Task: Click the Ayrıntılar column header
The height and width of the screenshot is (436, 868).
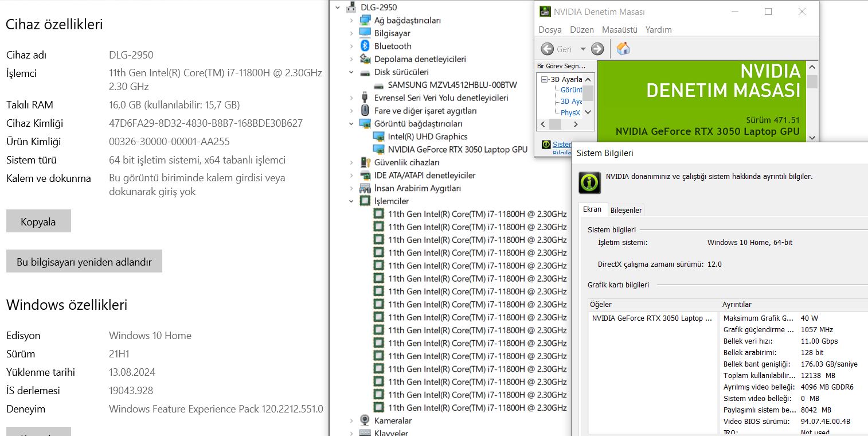Action: 793,304
